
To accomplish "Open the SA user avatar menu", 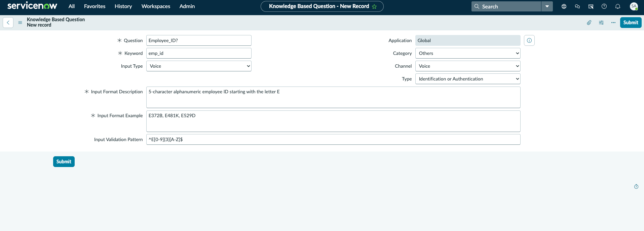I will point(634,6).
